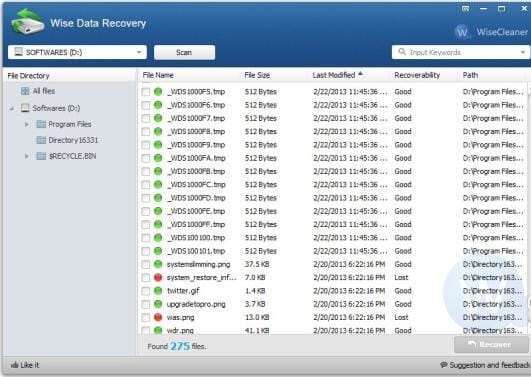Check the box for systemslimming.png
Image resolution: width=531 pixels, height=377 pixels.
(146, 264)
